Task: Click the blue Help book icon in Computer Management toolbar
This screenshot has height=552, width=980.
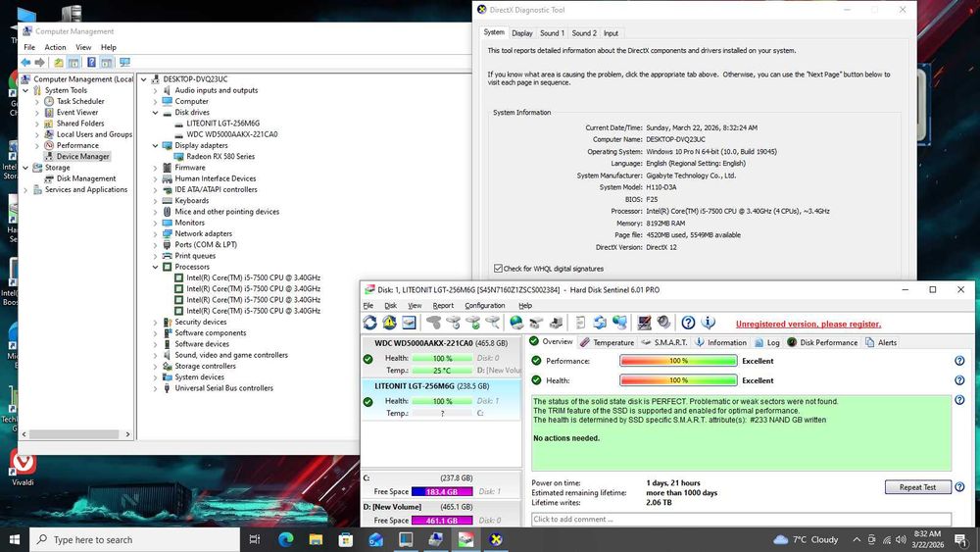Action: point(91,62)
